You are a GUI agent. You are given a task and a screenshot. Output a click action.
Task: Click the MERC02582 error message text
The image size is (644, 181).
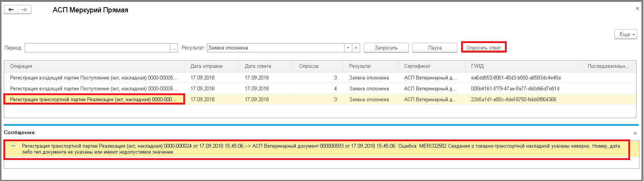(x=321, y=149)
